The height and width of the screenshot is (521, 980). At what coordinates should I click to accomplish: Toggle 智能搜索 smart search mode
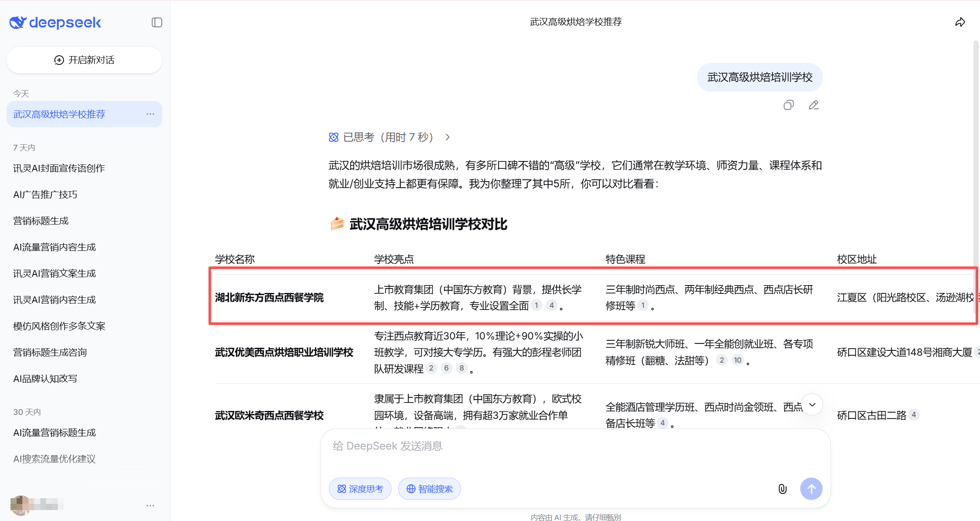[429, 489]
